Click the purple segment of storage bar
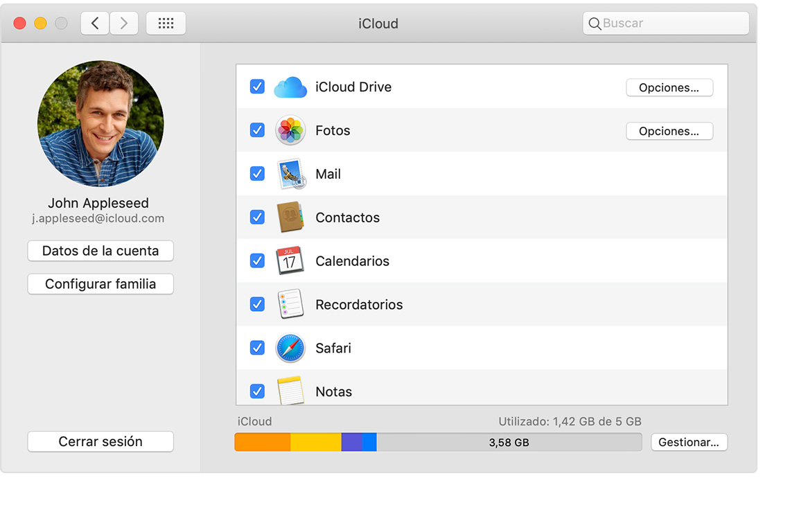The image size is (808, 532). coord(352,442)
